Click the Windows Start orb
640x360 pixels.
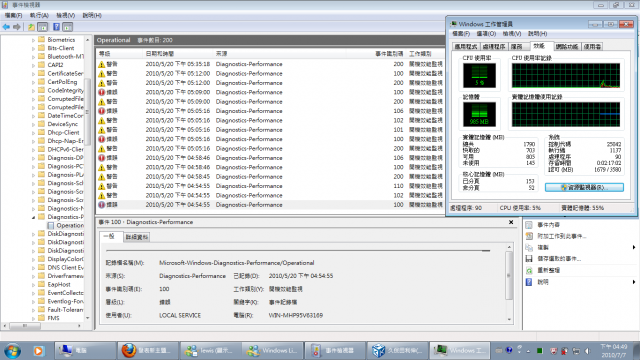(x=13, y=351)
